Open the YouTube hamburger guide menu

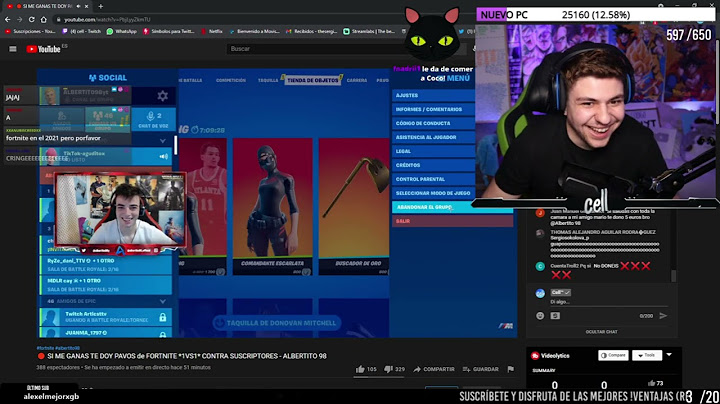[13, 49]
